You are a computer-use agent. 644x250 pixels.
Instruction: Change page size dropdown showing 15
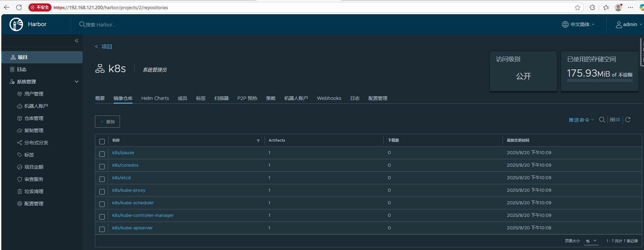click(x=591, y=241)
